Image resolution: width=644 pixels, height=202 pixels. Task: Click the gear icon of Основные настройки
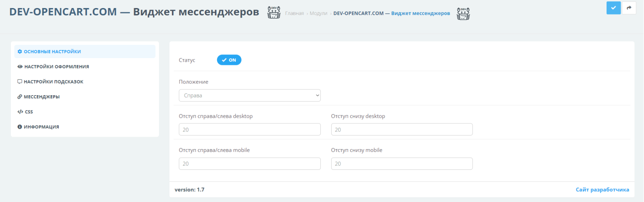click(20, 52)
